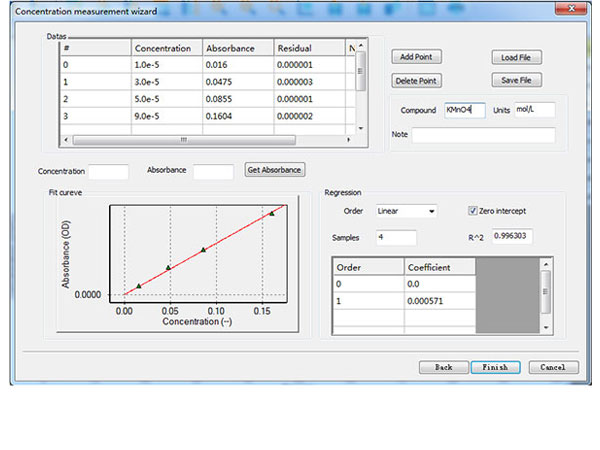
Task: Click the Add Point button
Action: (x=415, y=57)
